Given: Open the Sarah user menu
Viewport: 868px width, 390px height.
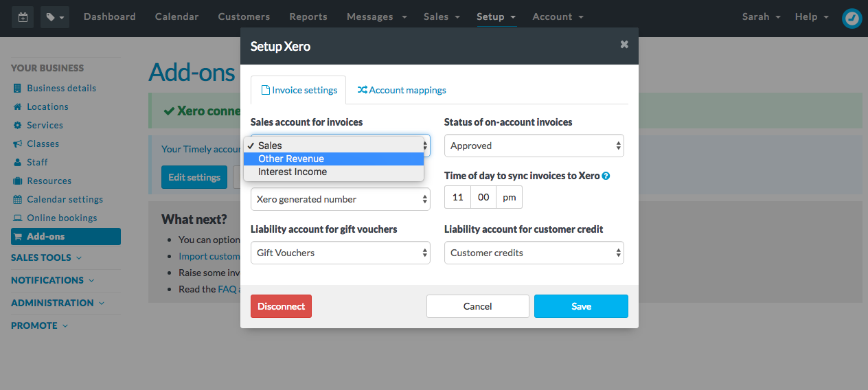Looking at the screenshot, I should (x=761, y=16).
